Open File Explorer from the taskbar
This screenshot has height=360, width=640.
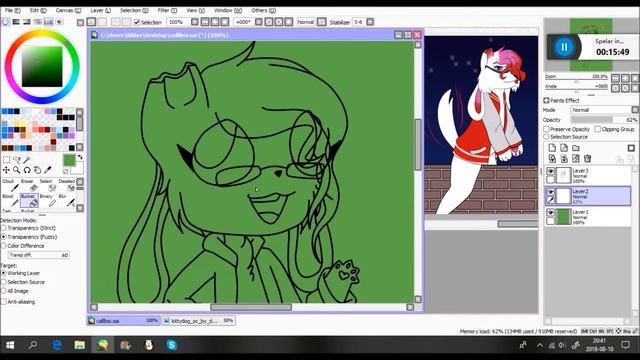pos(80,345)
